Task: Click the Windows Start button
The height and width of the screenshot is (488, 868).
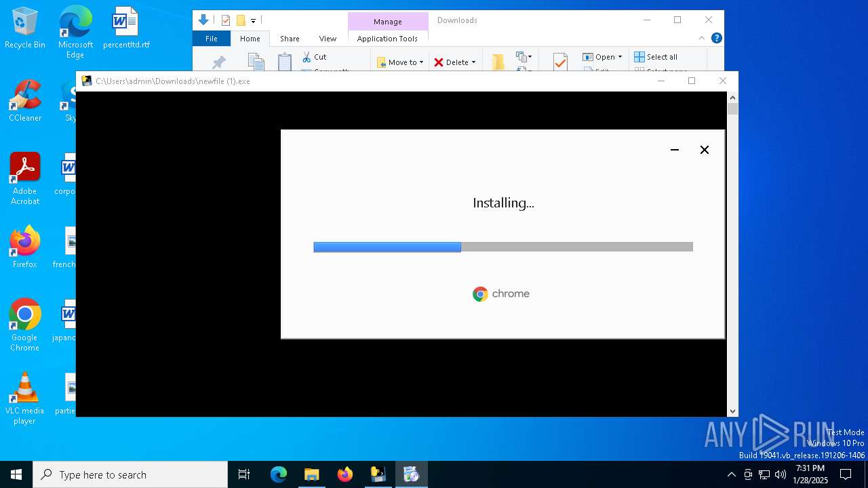Action: tap(16, 474)
